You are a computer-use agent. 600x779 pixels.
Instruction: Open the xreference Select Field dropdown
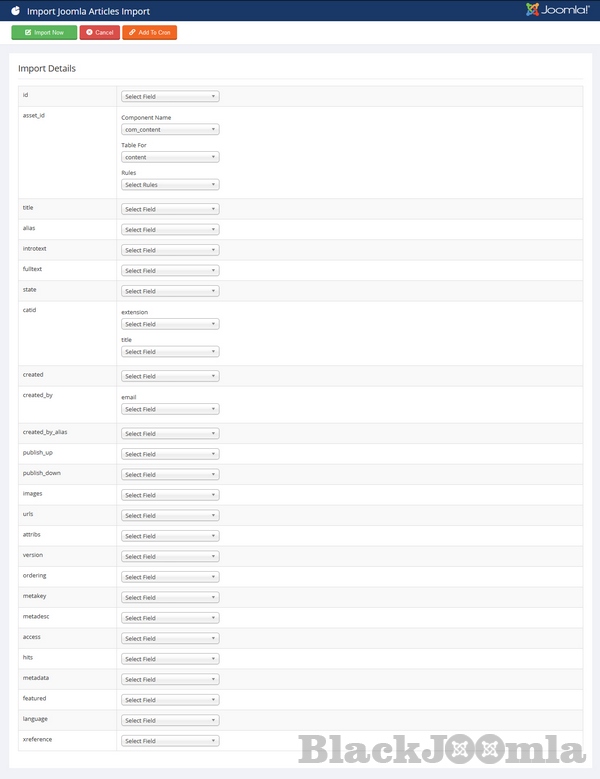click(170, 741)
